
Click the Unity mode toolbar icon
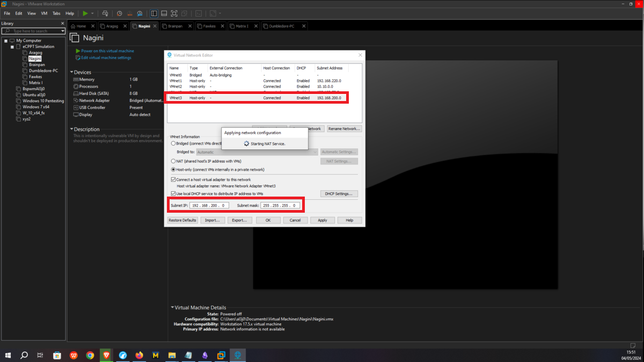[185, 13]
